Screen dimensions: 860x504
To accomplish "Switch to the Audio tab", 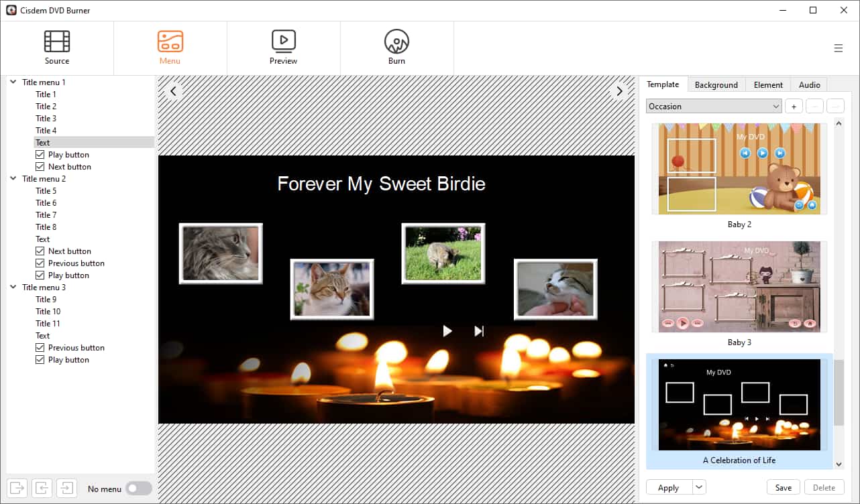I will [809, 85].
